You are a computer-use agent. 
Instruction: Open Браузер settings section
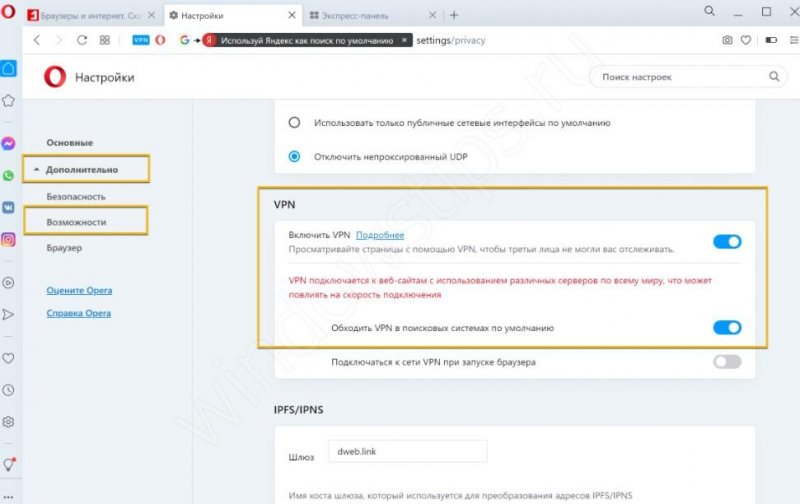coord(64,248)
